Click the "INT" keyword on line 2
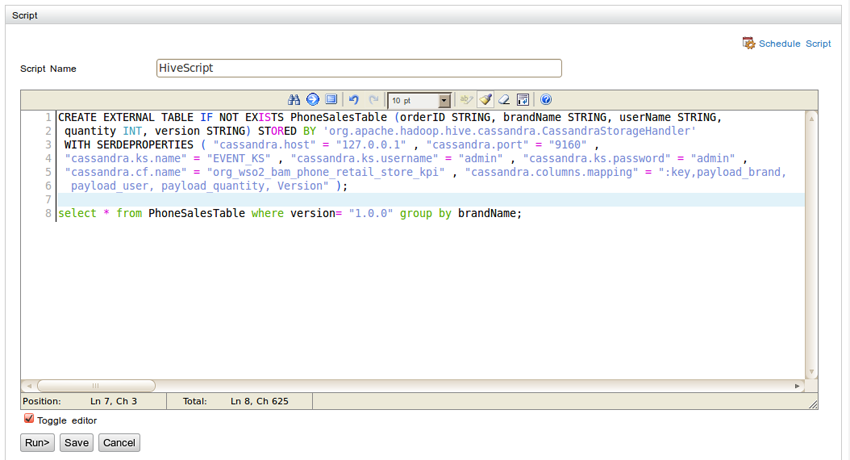Image resolution: width=850 pixels, height=460 pixels. 132,131
